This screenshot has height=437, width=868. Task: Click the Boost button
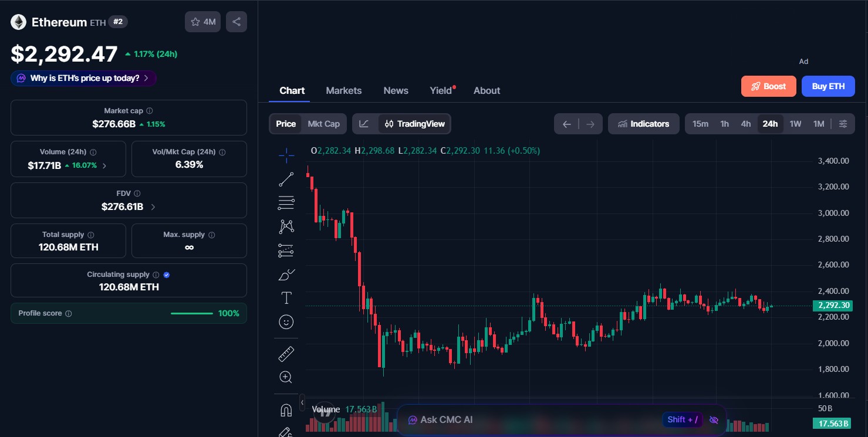769,86
